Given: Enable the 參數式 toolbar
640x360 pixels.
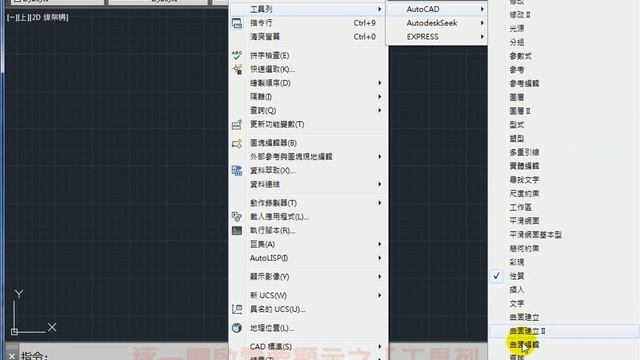Looking at the screenshot, I should (x=520, y=56).
